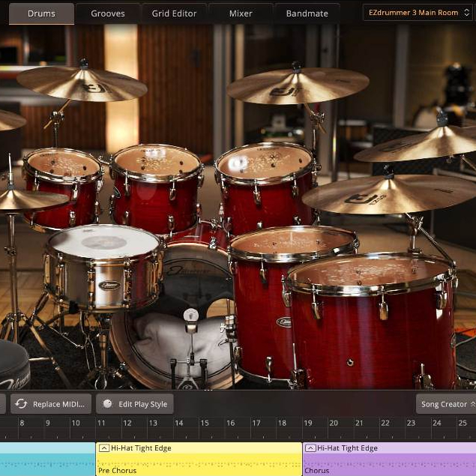Click the top left crash cymbal
The height and width of the screenshot is (476, 476).
(81, 85)
